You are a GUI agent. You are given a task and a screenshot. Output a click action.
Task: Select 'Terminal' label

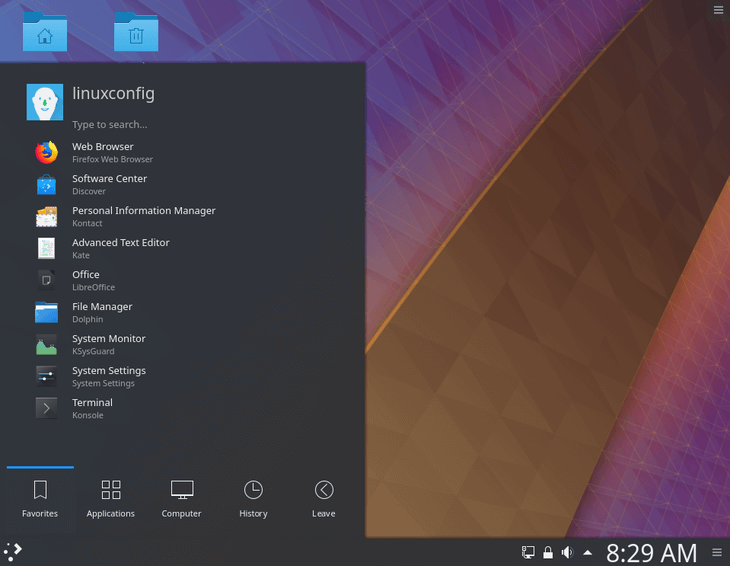click(92, 403)
